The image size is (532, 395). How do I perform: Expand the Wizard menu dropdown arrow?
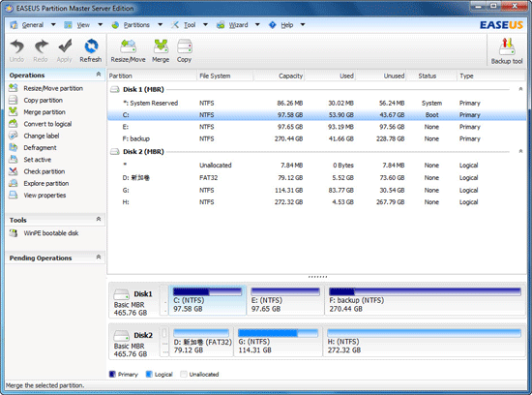click(x=257, y=25)
